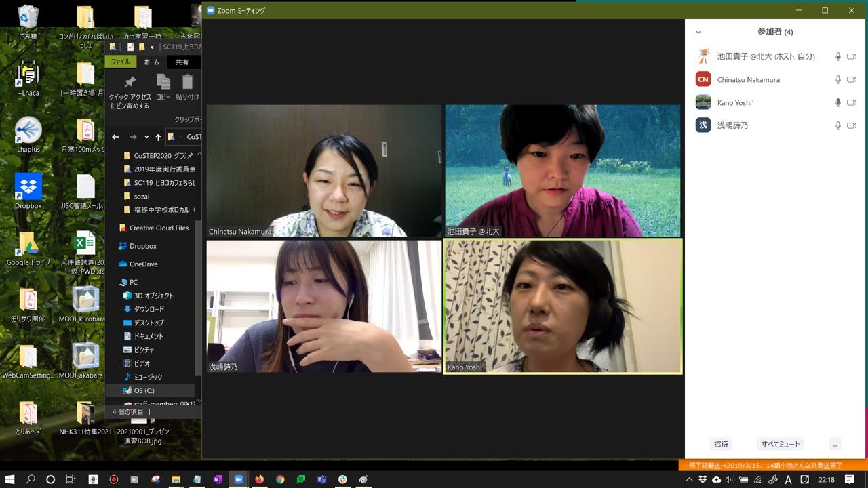Image resolution: width=868 pixels, height=488 pixels.
Task: Switch to ホーム tab in File Explorer
Action: point(152,62)
